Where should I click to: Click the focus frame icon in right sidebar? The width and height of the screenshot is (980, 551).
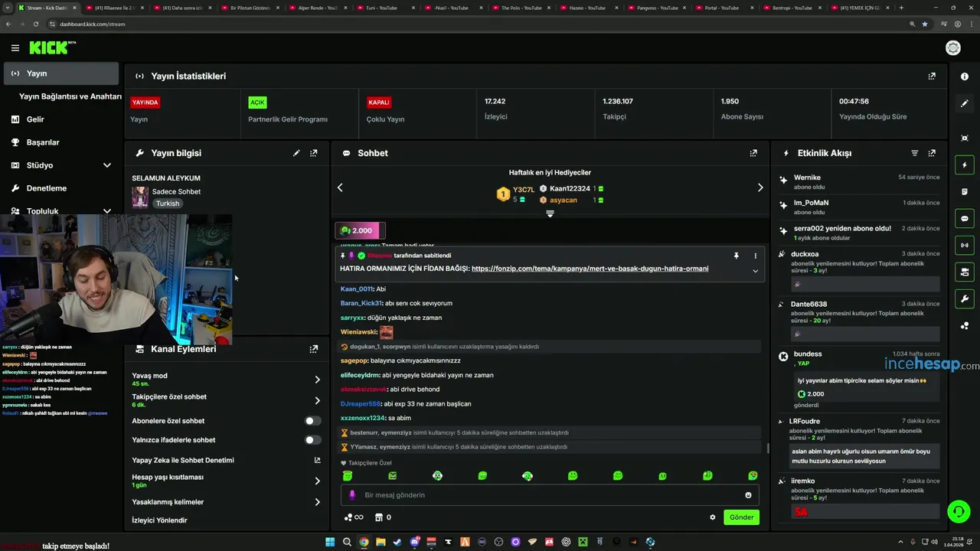point(965,138)
